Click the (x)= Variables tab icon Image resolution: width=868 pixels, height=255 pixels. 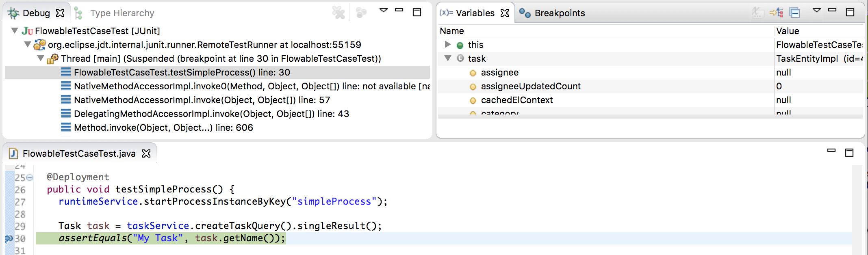tap(446, 13)
